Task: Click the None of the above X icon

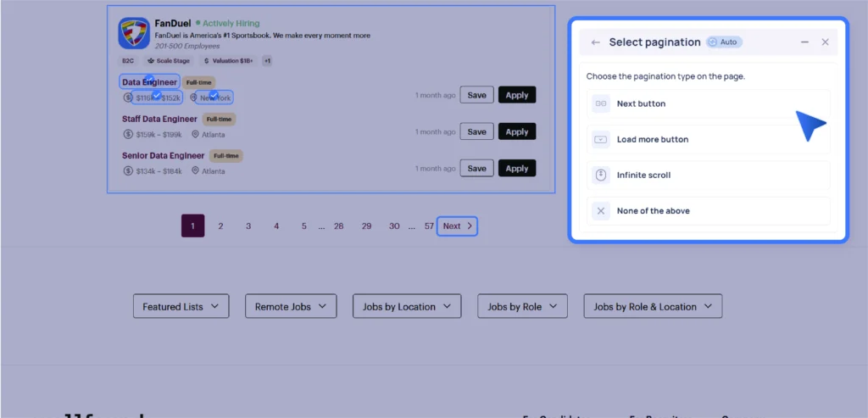Action: (601, 211)
